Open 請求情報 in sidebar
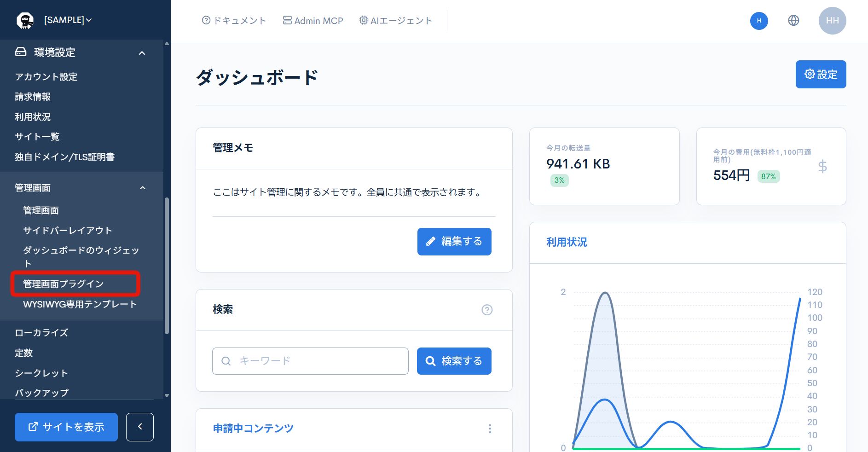Screen dimensions: 868x452 pos(33,97)
